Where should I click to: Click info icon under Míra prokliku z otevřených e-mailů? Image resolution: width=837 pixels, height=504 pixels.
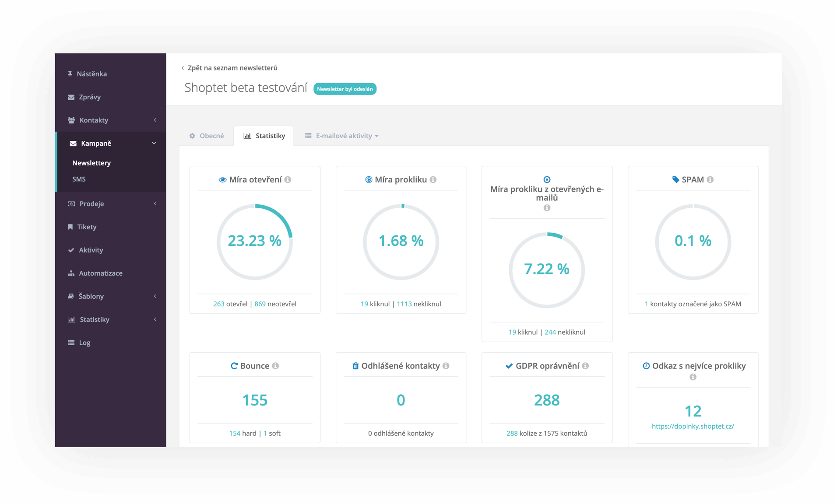tap(547, 208)
